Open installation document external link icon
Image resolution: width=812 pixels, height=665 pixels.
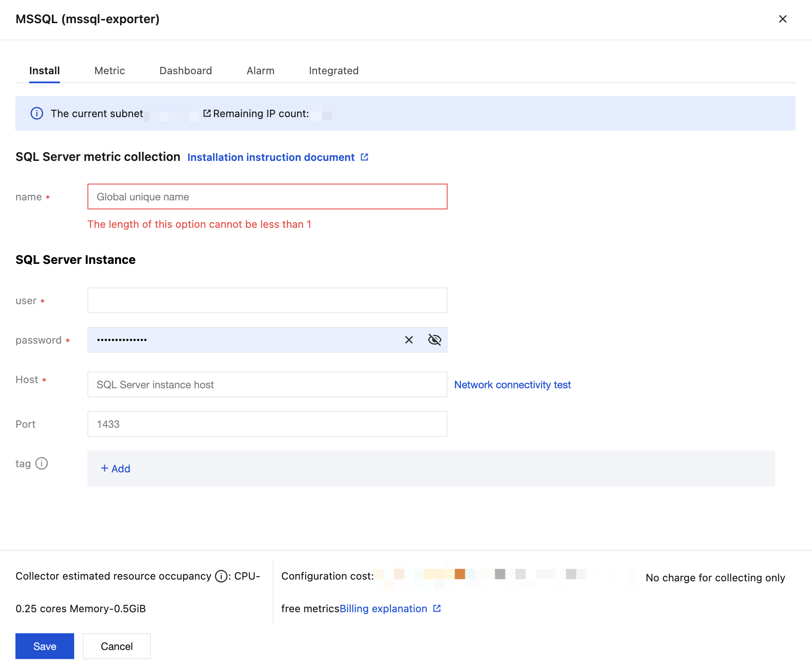coord(364,157)
